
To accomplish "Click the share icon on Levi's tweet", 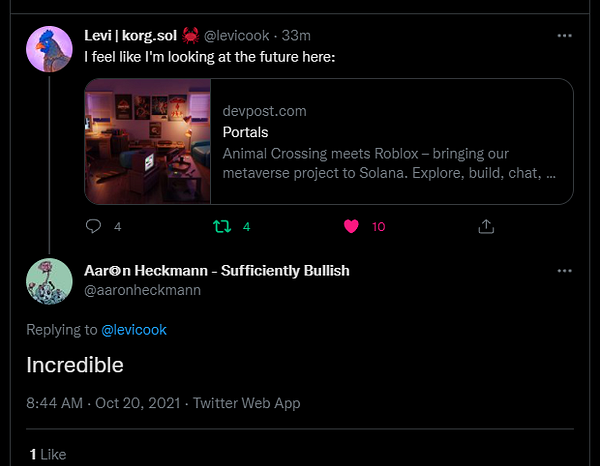I will tap(486, 226).
